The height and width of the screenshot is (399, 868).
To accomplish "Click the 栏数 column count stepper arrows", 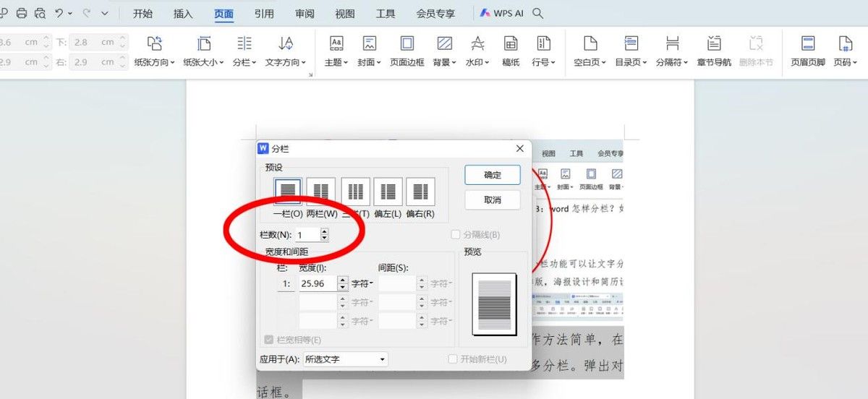I will click(x=324, y=235).
